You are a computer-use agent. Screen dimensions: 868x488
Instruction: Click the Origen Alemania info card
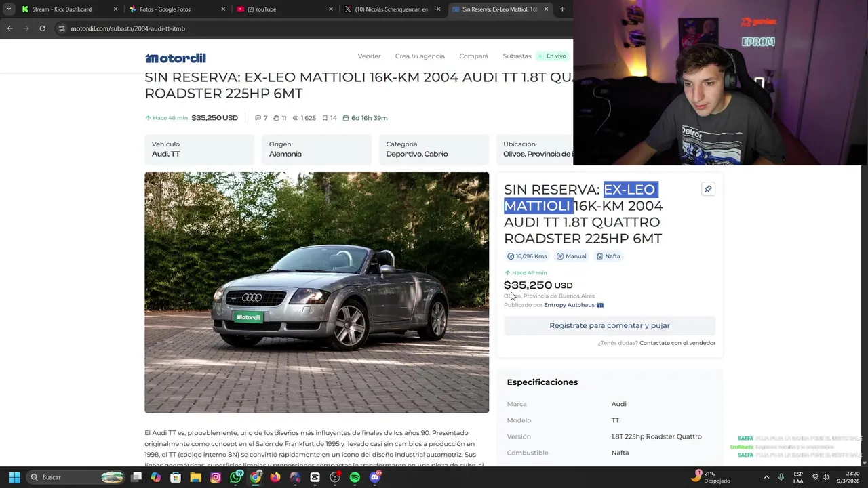coord(317,149)
